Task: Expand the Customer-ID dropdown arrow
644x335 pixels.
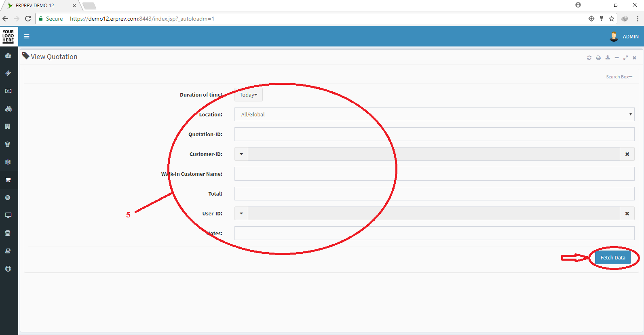Action: [241, 154]
